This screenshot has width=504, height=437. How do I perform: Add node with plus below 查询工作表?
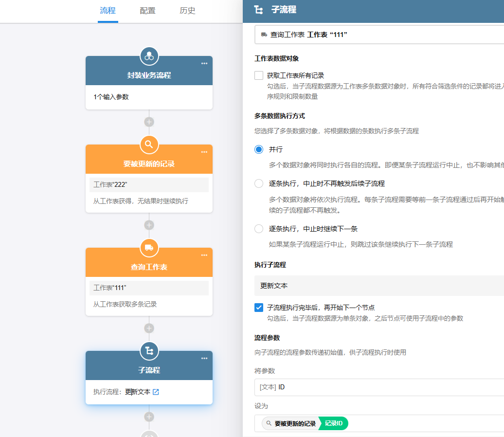(149, 328)
